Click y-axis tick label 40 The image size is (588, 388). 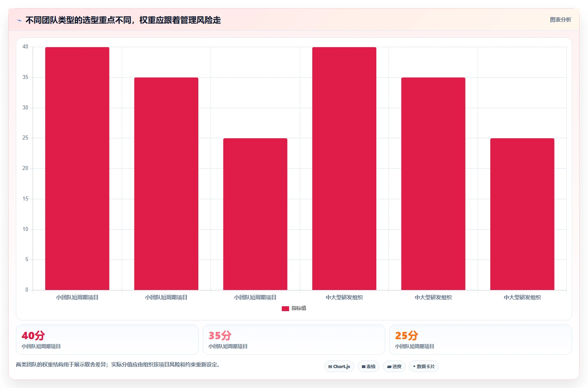click(x=25, y=47)
